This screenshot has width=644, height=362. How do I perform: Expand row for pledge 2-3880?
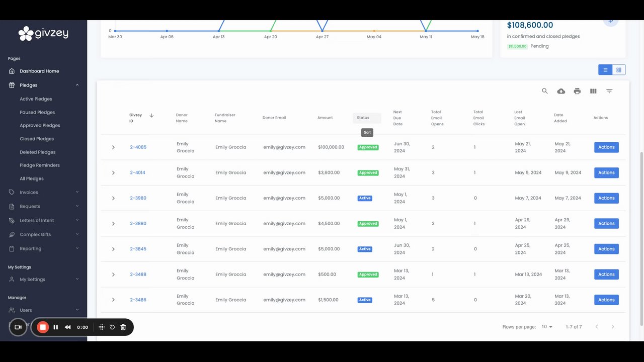(113, 224)
